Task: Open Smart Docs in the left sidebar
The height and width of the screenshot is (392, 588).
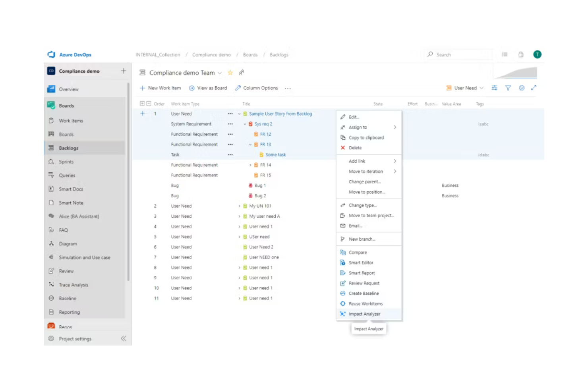Action: [x=71, y=189]
